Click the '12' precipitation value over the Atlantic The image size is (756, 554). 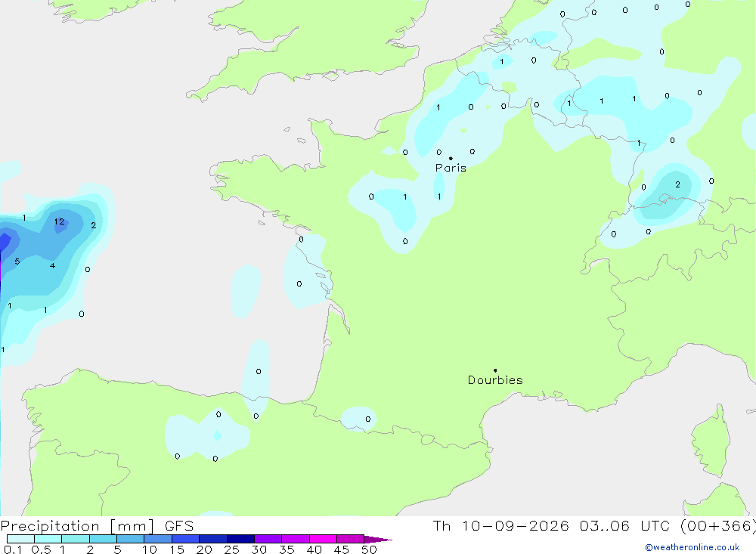tap(59, 221)
